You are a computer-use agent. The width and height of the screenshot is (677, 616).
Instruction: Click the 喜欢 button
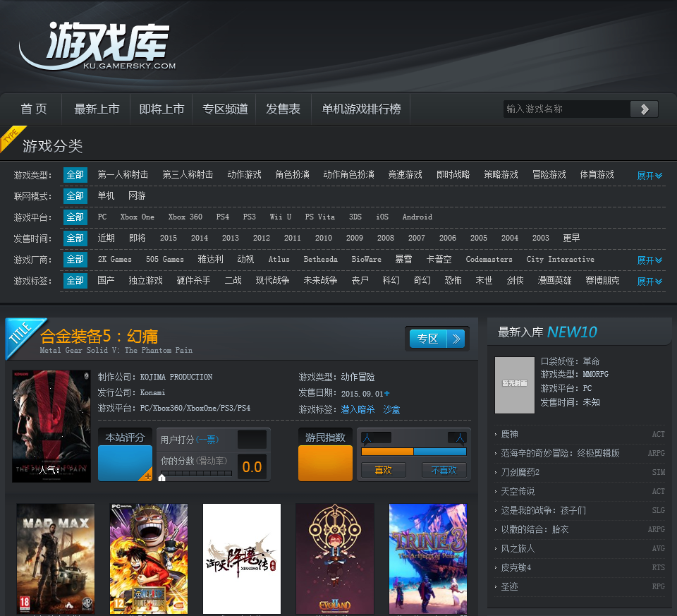coord(384,470)
